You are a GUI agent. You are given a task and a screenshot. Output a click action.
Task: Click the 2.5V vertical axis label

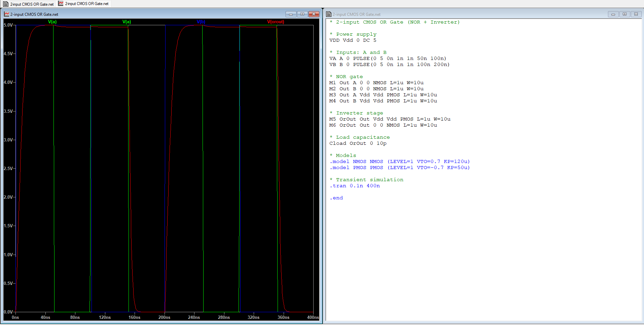(x=8, y=168)
